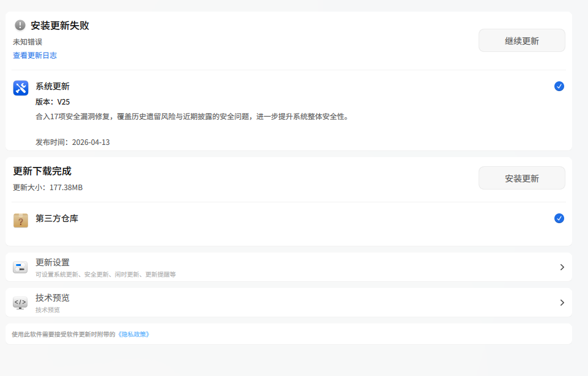Click the third-party repository box icon
Image resolution: width=588 pixels, height=376 pixels.
click(x=21, y=220)
